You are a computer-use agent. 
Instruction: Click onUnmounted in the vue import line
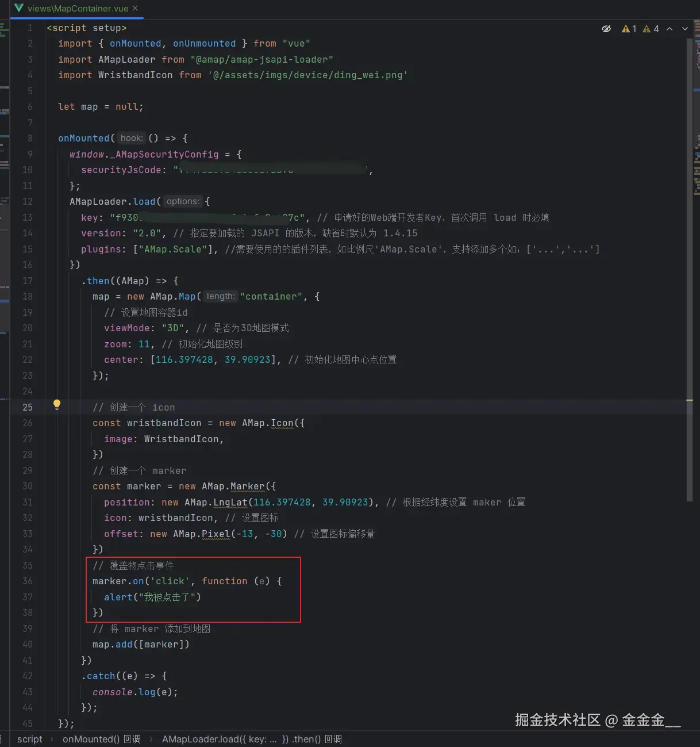204,44
